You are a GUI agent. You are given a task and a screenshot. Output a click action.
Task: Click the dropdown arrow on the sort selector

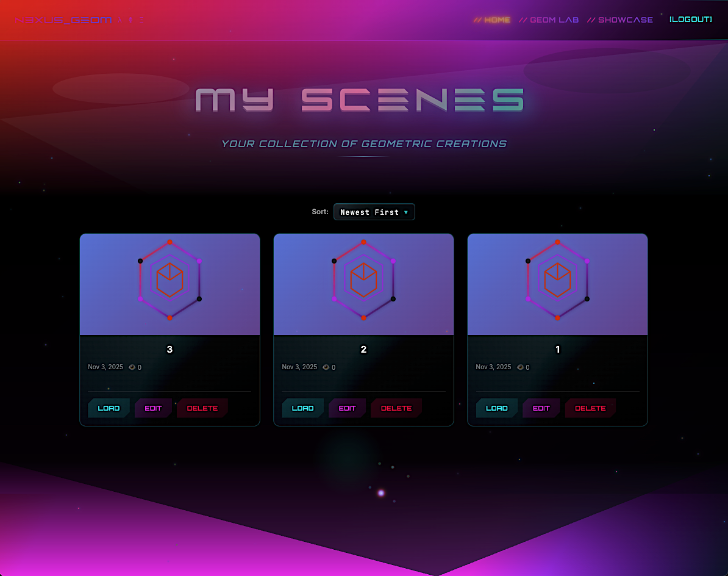(406, 212)
